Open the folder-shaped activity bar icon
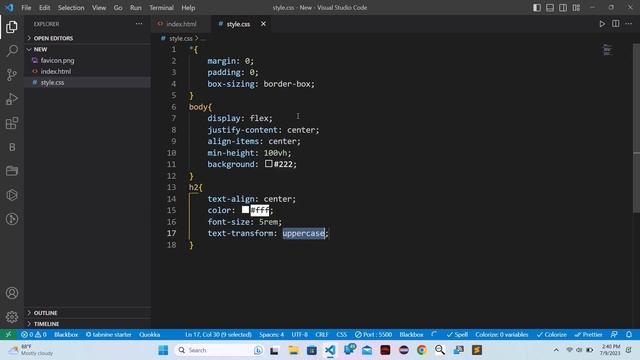 click(12, 171)
